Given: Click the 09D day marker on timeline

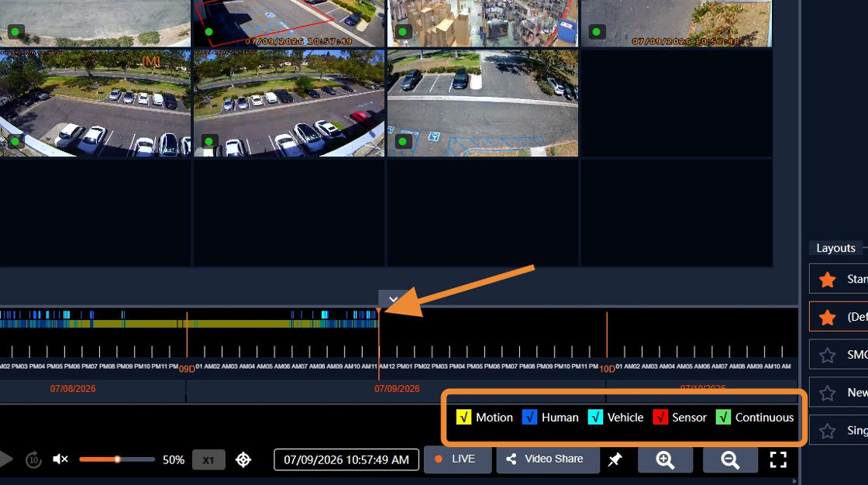Looking at the screenshot, I should coord(187,369).
